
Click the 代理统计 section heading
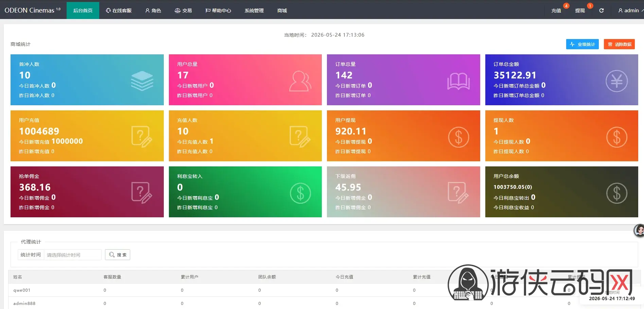click(x=31, y=242)
